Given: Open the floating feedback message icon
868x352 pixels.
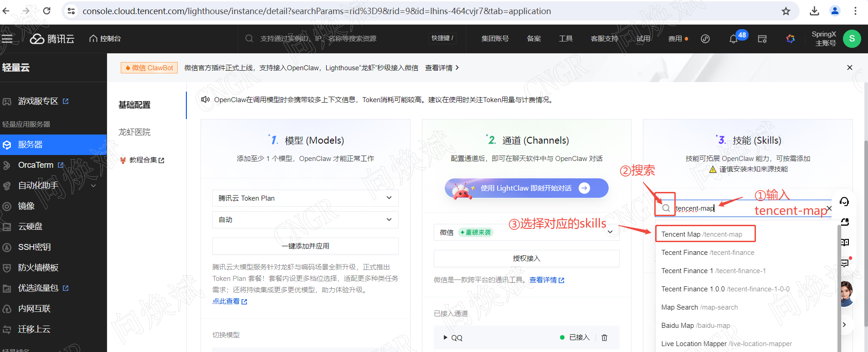Looking at the screenshot, I should click(x=844, y=263).
